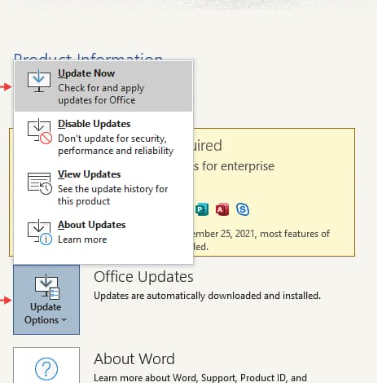This screenshot has height=383, width=377.
Task: Click the Update Options monitor icon
Action: pos(47,287)
